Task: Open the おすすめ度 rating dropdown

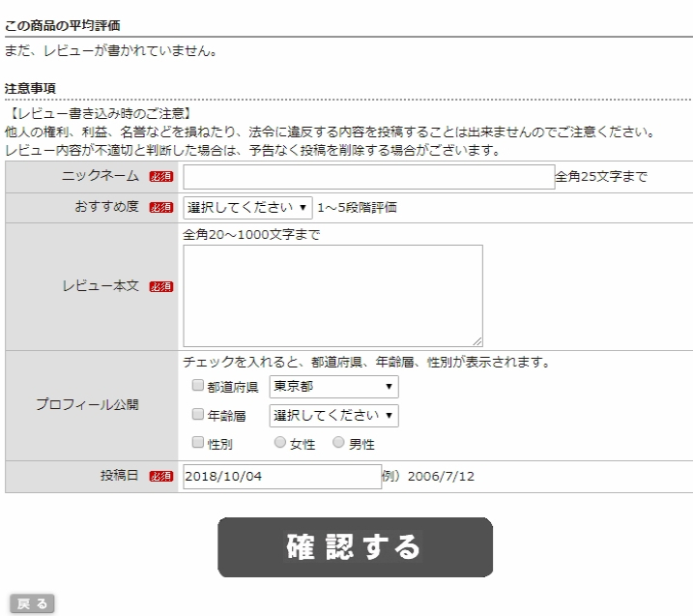Action: [x=247, y=207]
